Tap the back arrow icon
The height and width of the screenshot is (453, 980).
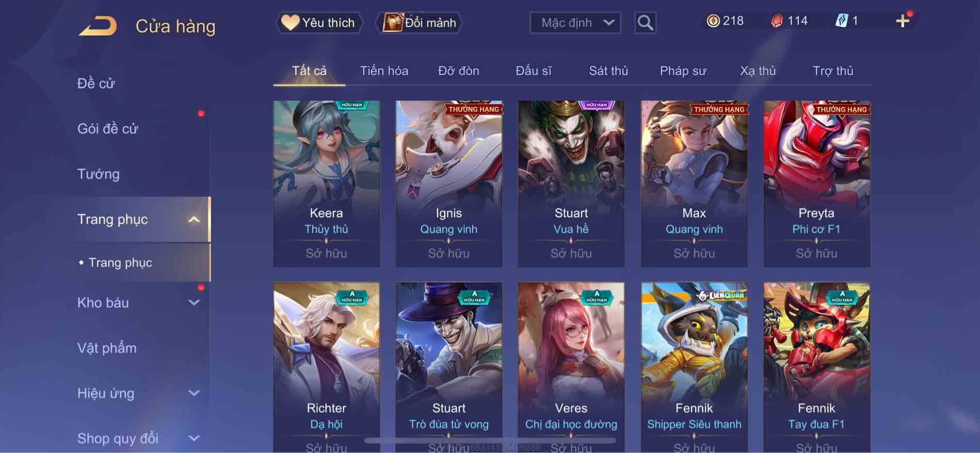(98, 26)
